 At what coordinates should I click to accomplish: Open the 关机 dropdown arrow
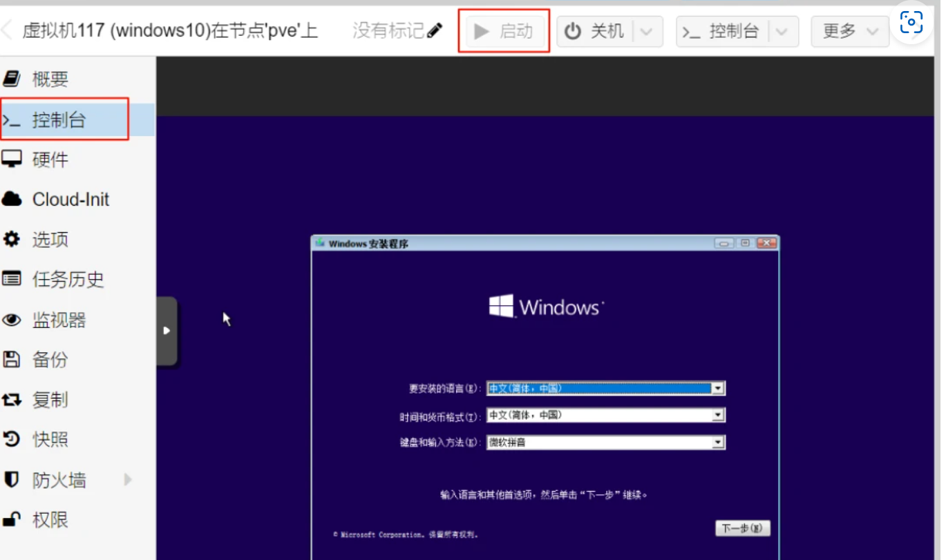point(647,31)
